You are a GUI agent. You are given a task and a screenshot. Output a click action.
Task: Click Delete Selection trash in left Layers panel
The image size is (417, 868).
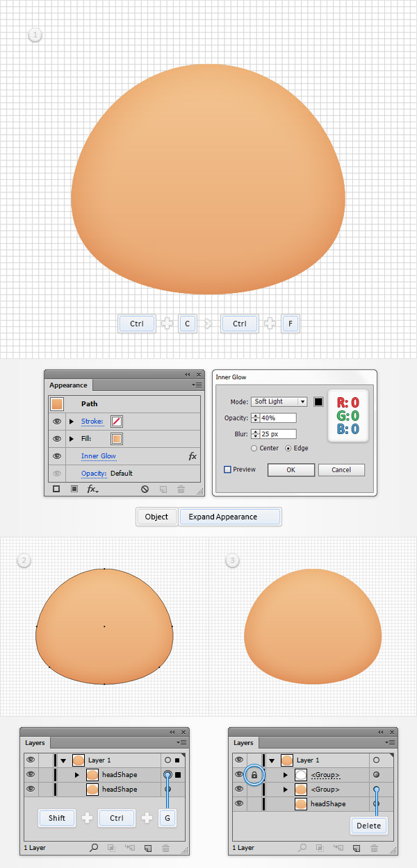click(165, 848)
